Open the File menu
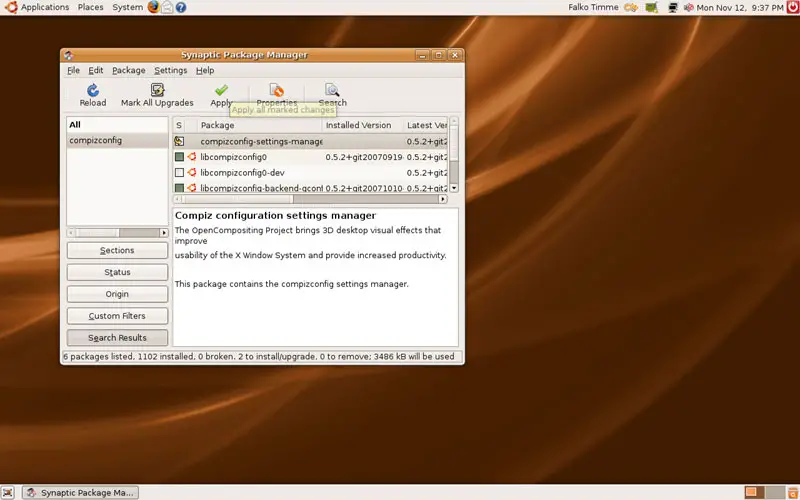Screen dimensions: 800x500 tap(73, 70)
